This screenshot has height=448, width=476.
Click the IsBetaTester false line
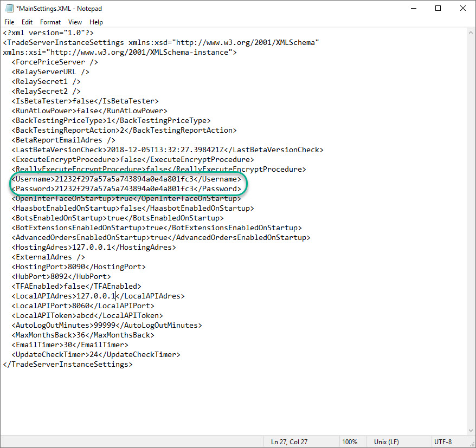click(85, 101)
